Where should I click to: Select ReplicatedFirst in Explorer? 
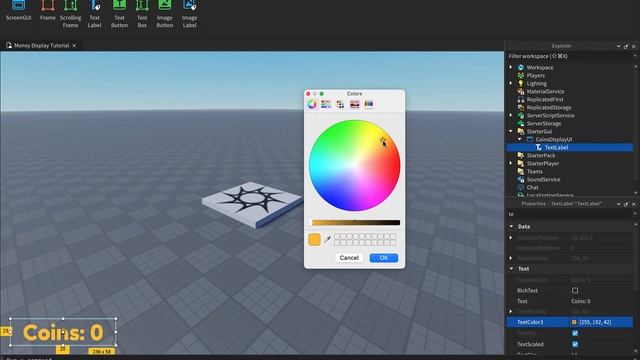click(x=545, y=99)
